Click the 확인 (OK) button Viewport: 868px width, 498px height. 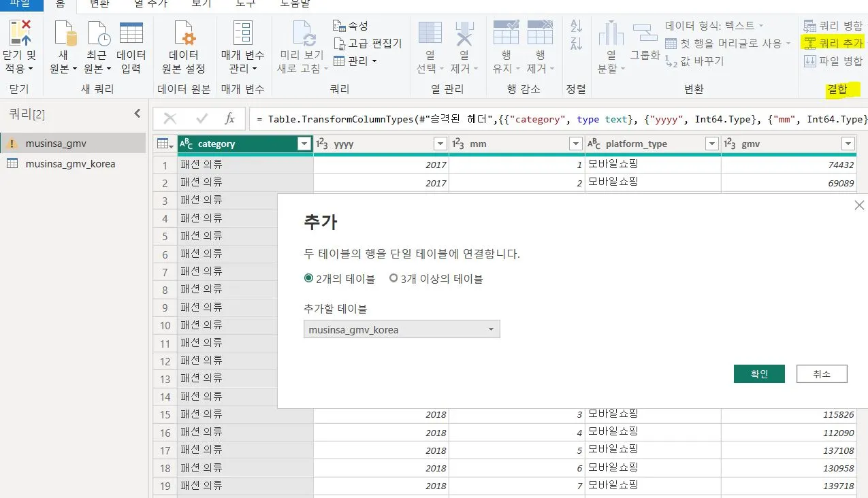coord(759,373)
